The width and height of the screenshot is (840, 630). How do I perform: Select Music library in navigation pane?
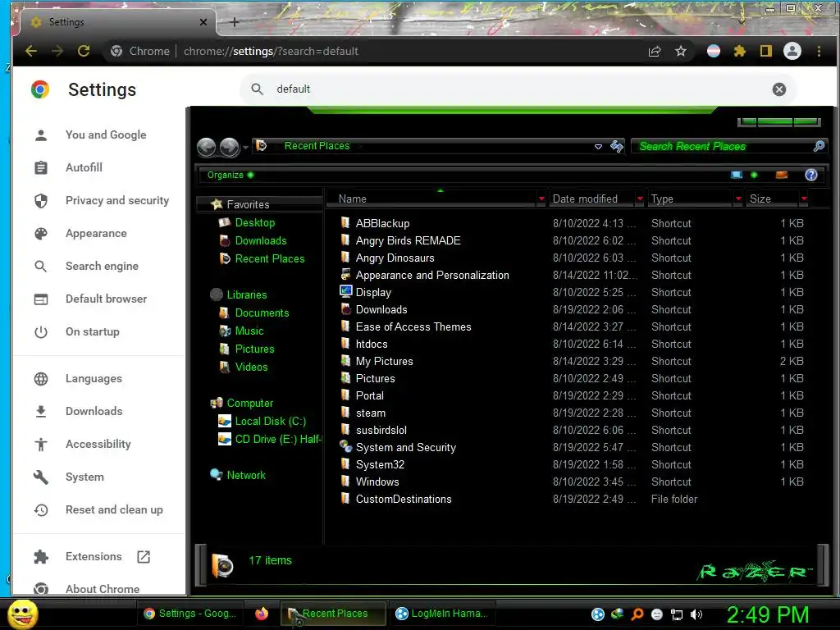point(249,331)
